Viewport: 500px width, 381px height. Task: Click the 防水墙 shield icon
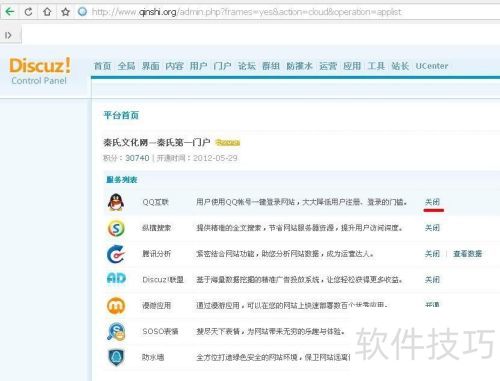coord(116,357)
